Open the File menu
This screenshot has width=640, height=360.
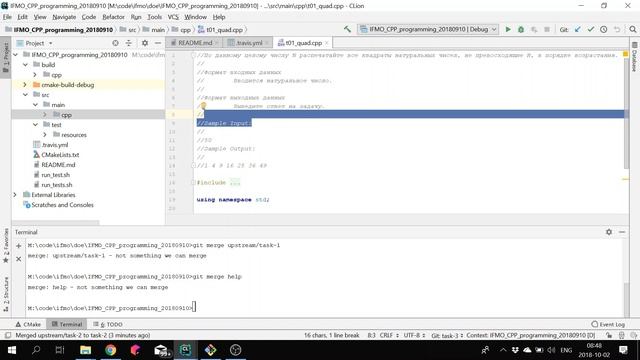(7, 17)
